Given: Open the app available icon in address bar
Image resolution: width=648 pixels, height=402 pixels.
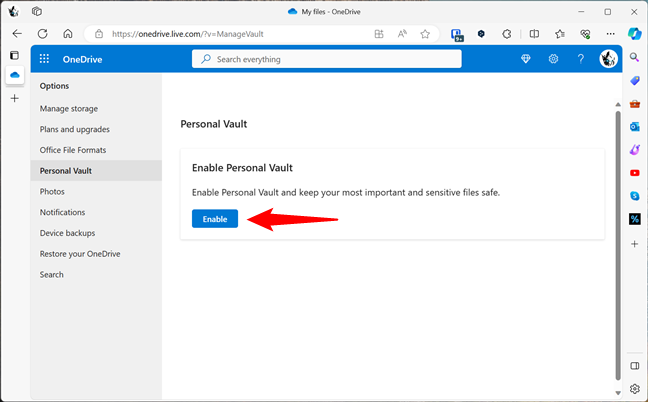Looking at the screenshot, I should click(379, 34).
